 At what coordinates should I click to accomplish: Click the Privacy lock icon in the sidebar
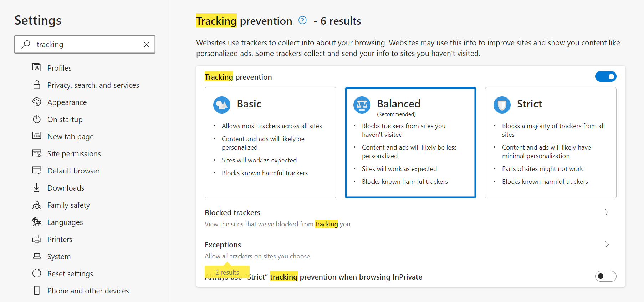click(37, 85)
